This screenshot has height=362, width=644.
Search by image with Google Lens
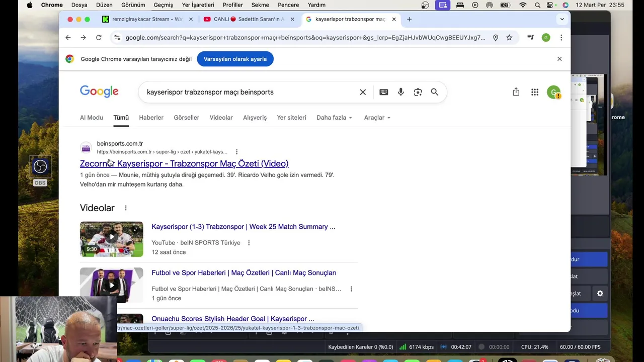[x=418, y=92]
